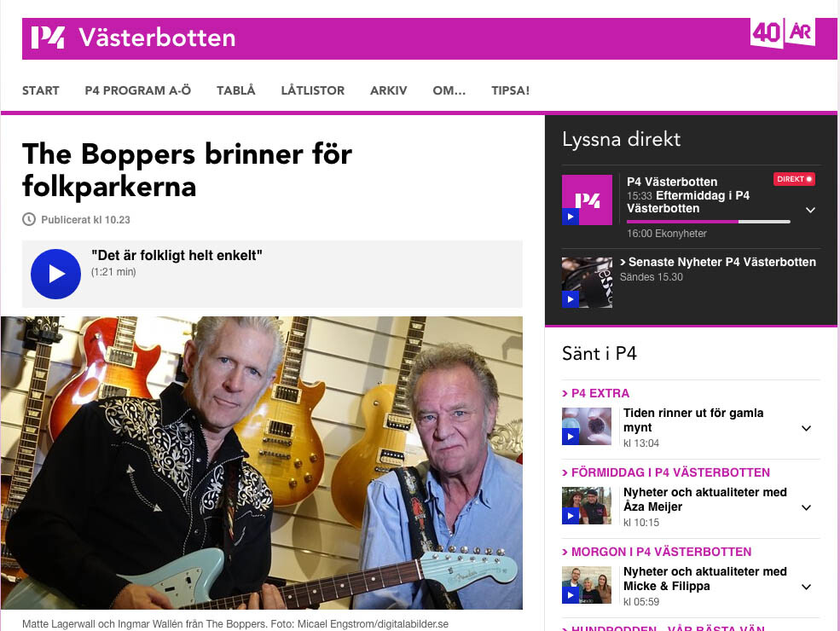This screenshot has width=840, height=631.
Task: Click the red DIREKT live badge
Action: [x=795, y=179]
